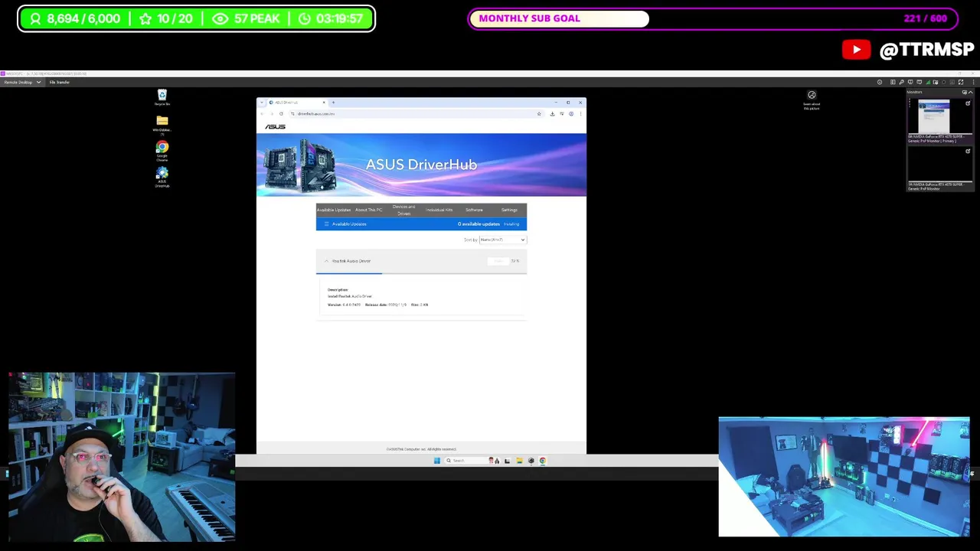Open Chrome from the taskbar

click(x=542, y=461)
